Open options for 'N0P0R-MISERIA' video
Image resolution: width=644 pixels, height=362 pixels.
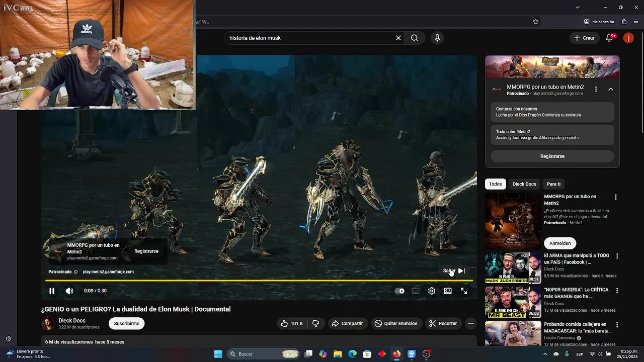tap(617, 291)
